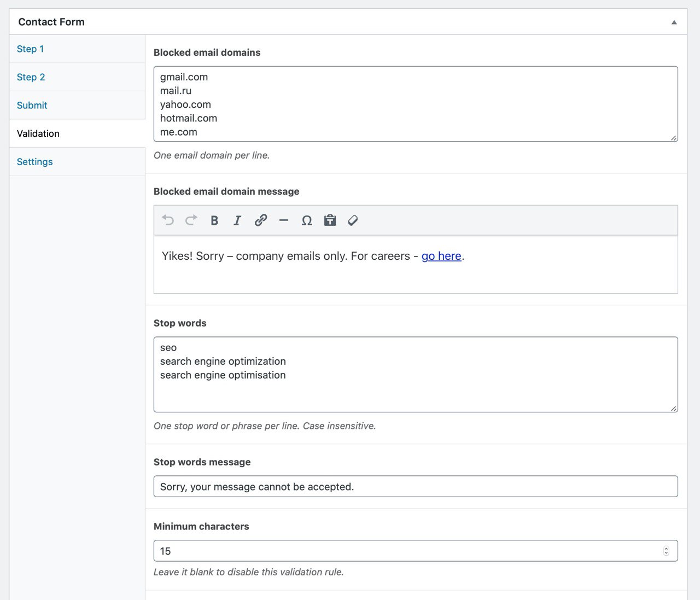Open the special character Omega tool
Viewport: 700px width, 600px height.
pyautogui.click(x=307, y=220)
